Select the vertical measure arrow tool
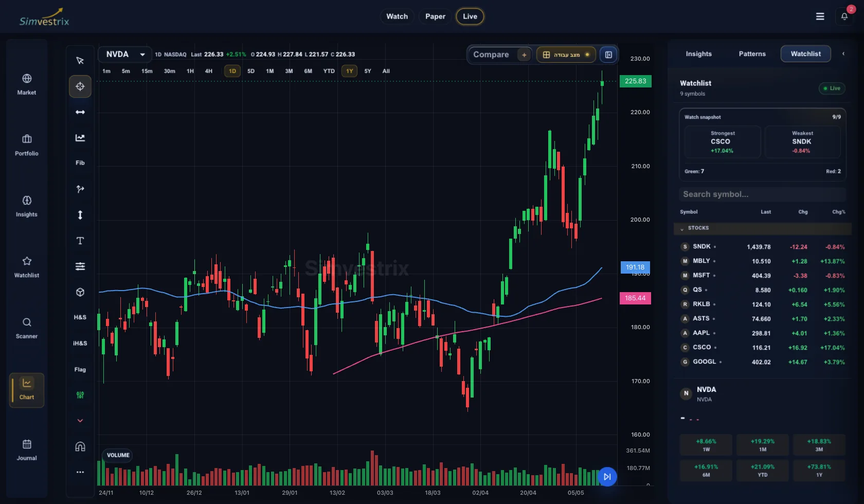Screen dimensions: 864x504 (x=80, y=215)
